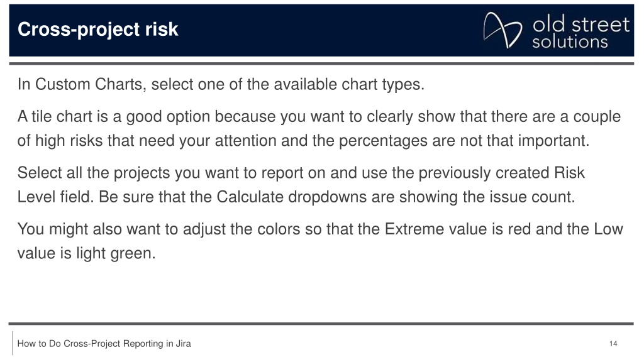This screenshot has width=644, height=362.
Task: Click 'available chart types' text
Action: [x=347, y=84]
